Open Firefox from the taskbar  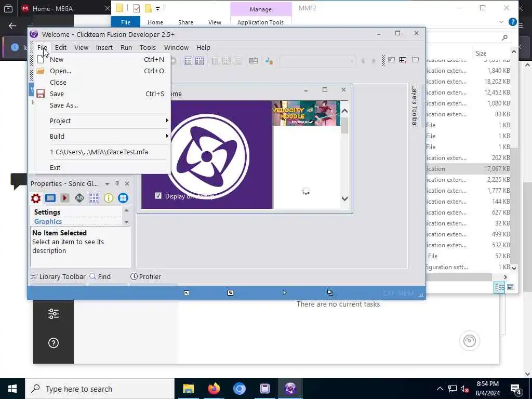(214, 389)
